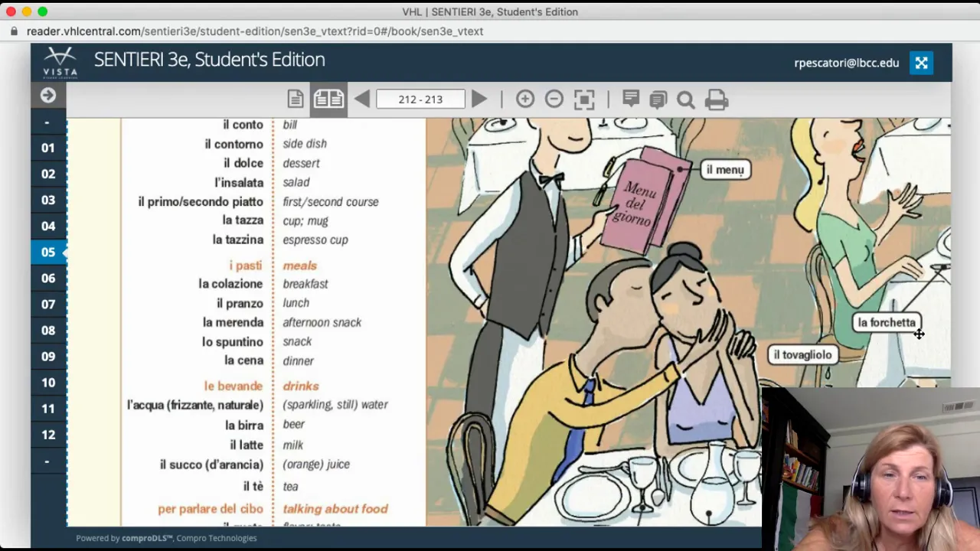980x551 pixels.
Task: Jump to chapter 03
Action: tap(48, 200)
